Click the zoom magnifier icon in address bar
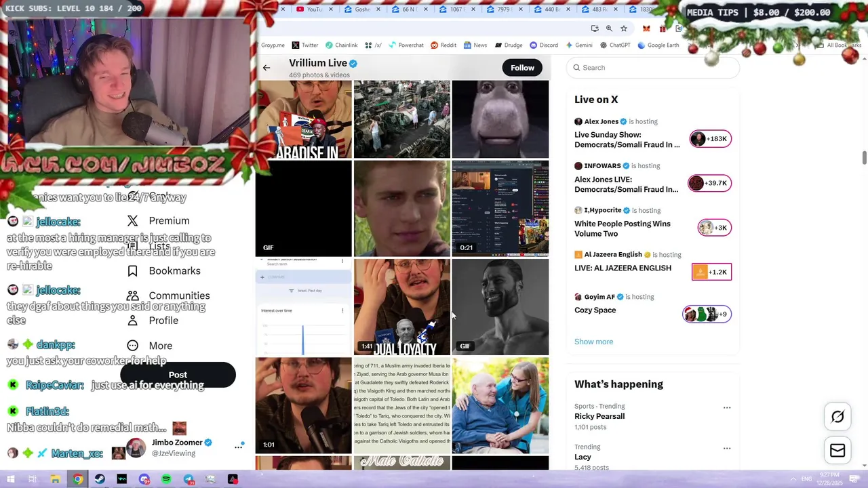 tap(609, 28)
